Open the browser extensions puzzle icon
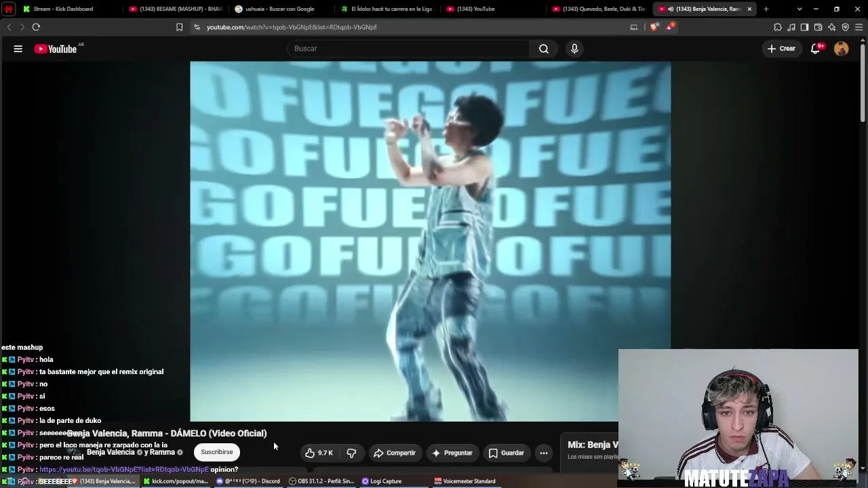868x488 pixels. pos(778,27)
